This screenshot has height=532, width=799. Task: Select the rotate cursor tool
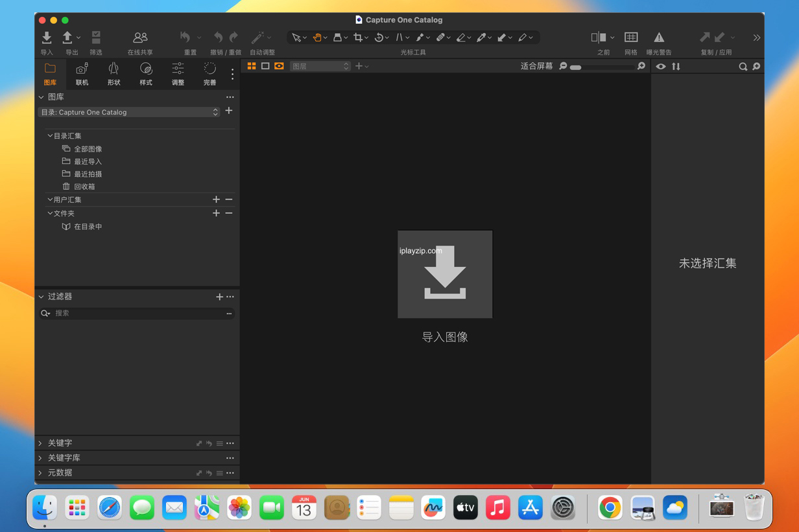click(x=379, y=38)
